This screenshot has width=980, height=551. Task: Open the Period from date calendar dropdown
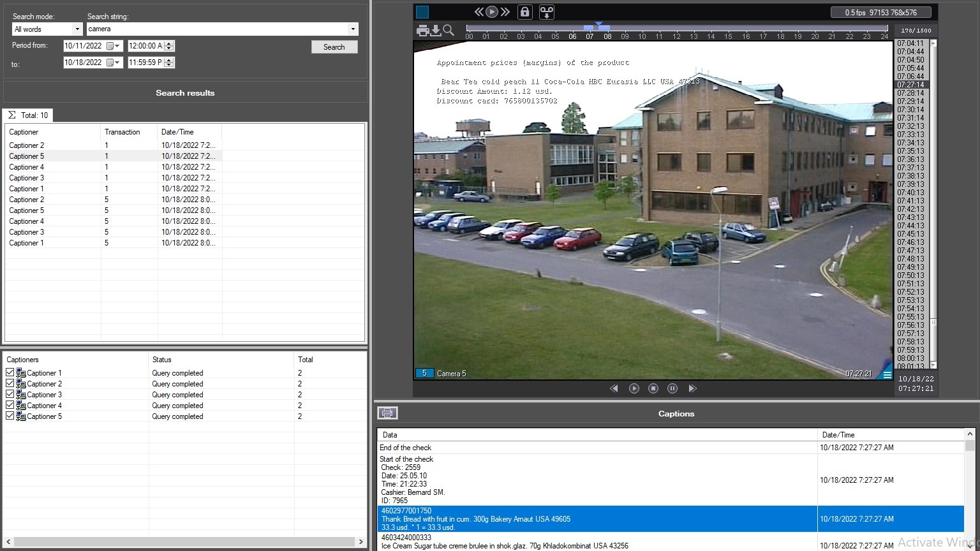(117, 46)
